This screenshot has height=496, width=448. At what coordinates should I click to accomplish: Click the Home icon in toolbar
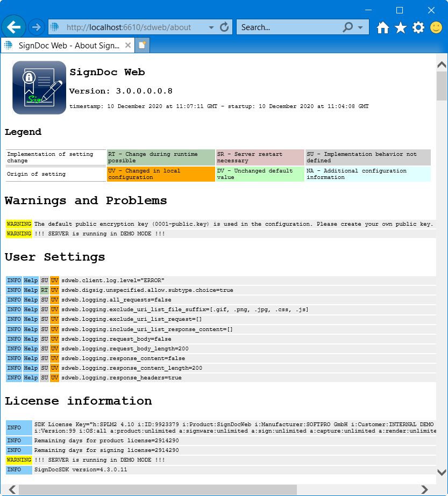point(382,28)
